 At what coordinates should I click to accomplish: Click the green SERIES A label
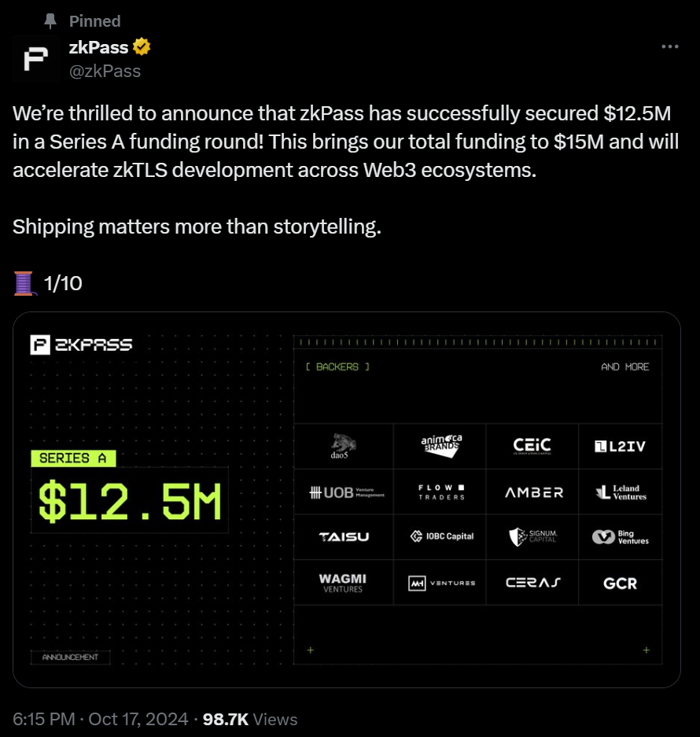tap(73, 459)
